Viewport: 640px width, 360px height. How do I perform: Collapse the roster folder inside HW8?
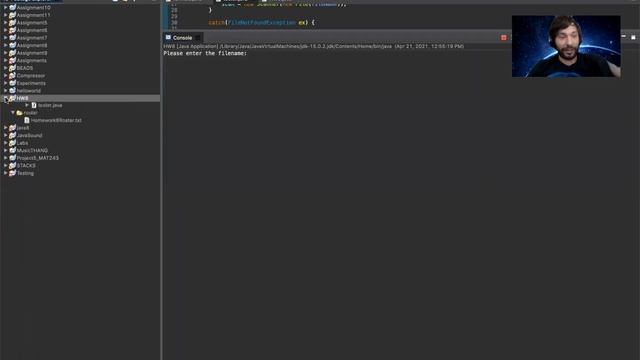pos(13,113)
